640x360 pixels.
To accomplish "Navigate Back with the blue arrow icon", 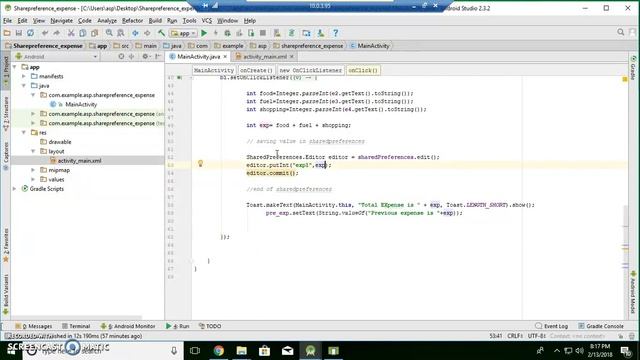I will pyautogui.click(x=135, y=33).
